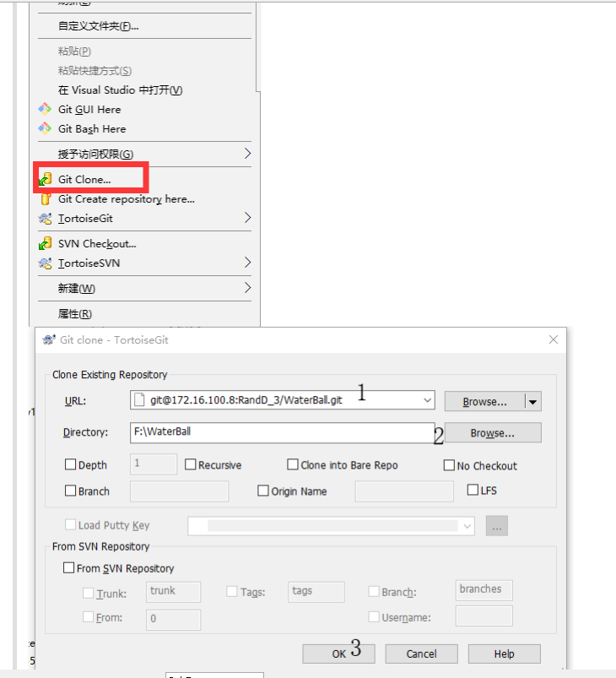616x678 pixels.
Task: Select Git Clone... from context menu
Action: (x=145, y=179)
